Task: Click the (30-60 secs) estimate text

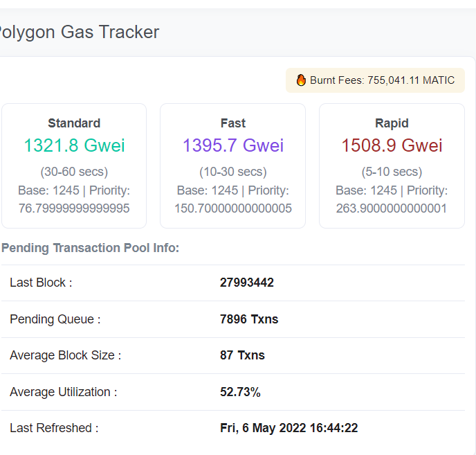Action: click(x=74, y=172)
